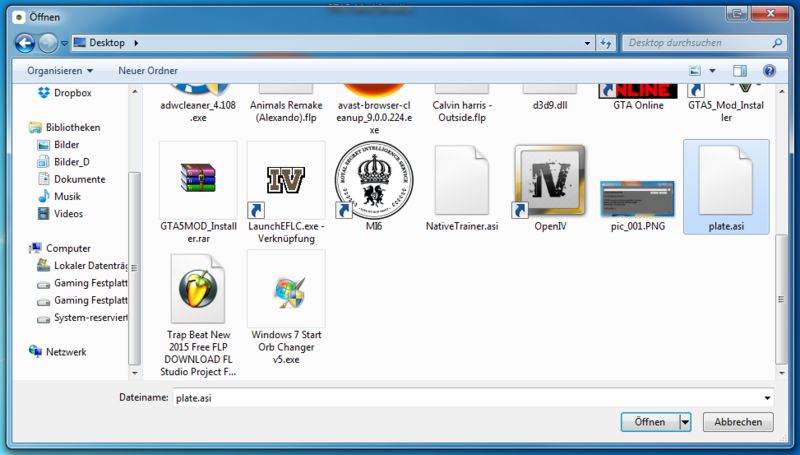Viewport: 800px width, 455px height.
Task: Click Neuer Ordner in the toolbar
Action: pyautogui.click(x=148, y=71)
